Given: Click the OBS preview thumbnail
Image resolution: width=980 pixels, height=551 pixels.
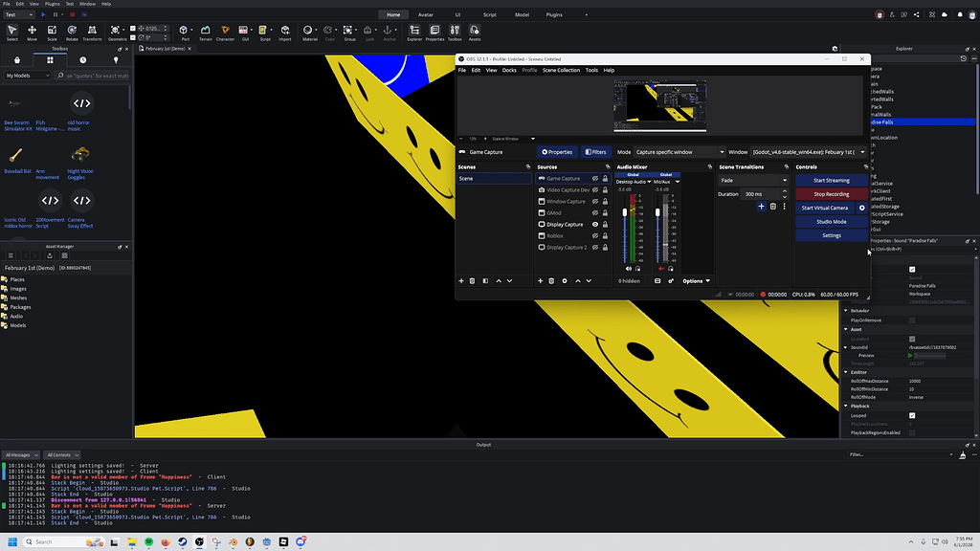Looking at the screenshot, I should (x=660, y=106).
